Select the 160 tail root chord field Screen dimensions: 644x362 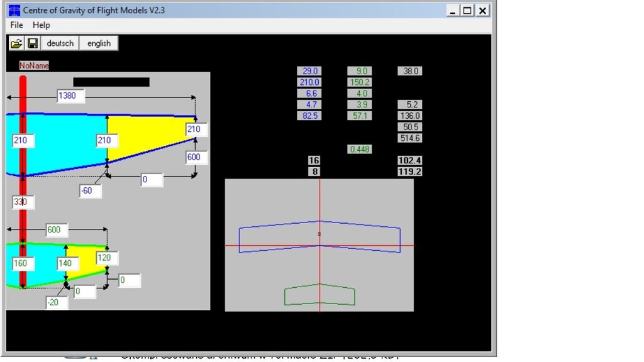tap(20, 263)
